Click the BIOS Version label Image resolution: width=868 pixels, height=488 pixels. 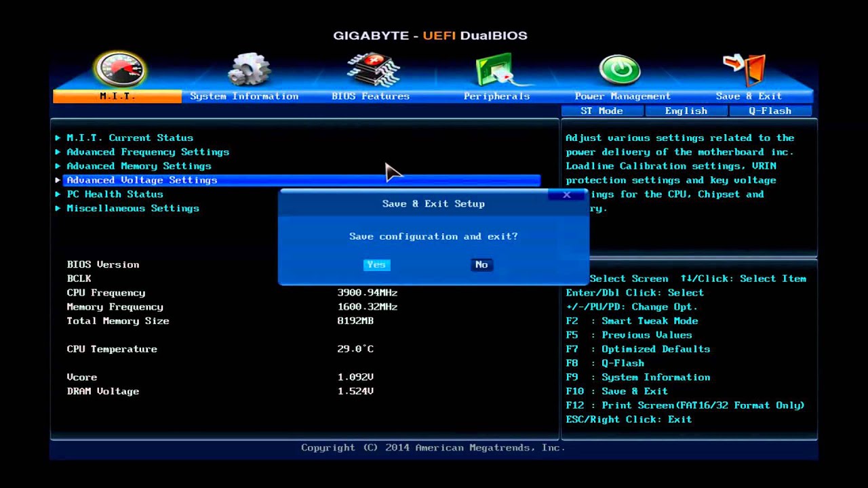[x=103, y=265]
